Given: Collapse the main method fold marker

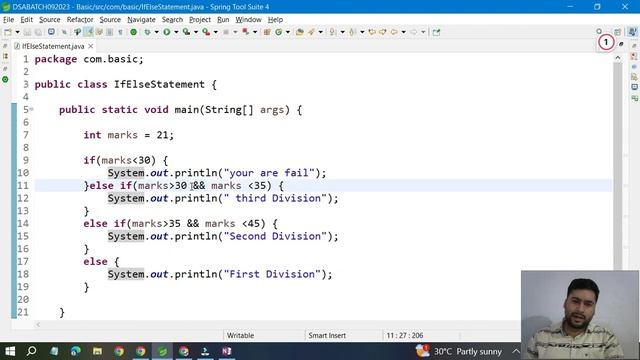Looking at the screenshot, I should [x=31, y=109].
